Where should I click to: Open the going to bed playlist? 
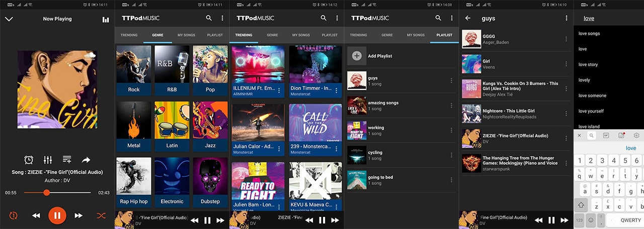[400, 180]
